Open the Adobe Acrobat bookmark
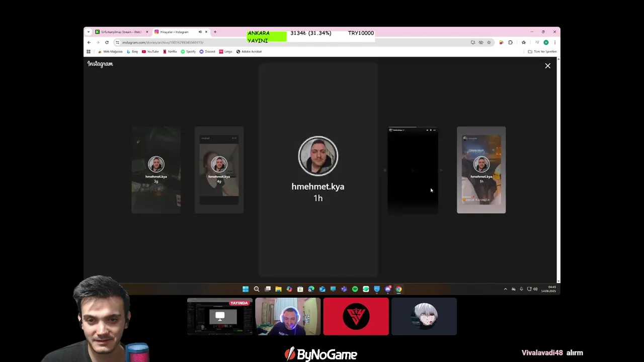The image size is (644, 362). point(249,51)
